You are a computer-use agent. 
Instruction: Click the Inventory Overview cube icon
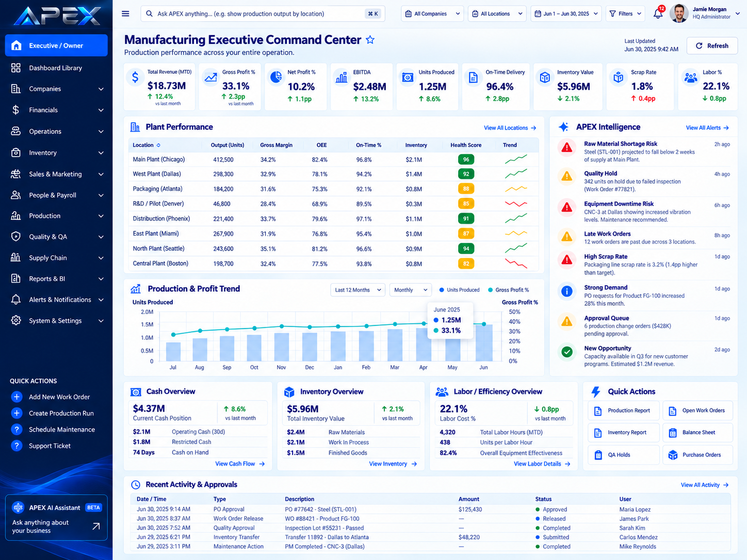[289, 392]
